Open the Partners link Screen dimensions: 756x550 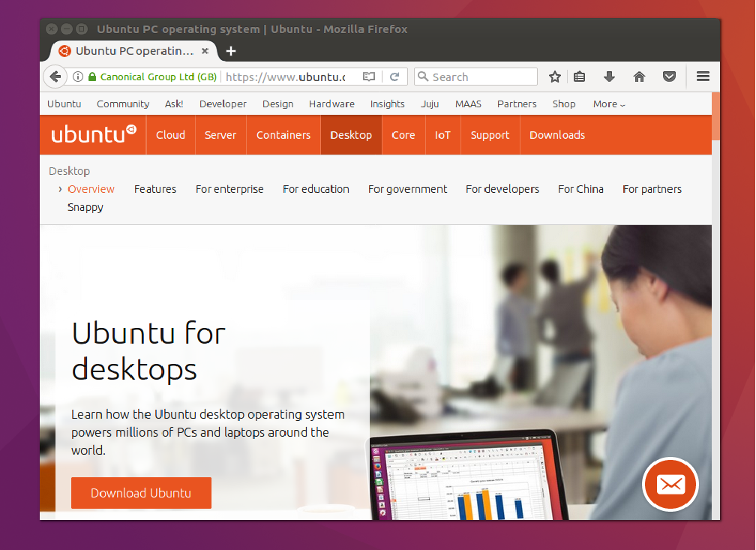click(x=517, y=104)
